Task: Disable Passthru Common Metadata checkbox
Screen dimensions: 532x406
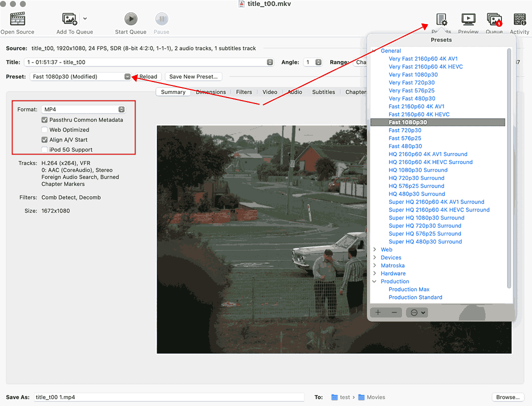Action: coord(45,120)
